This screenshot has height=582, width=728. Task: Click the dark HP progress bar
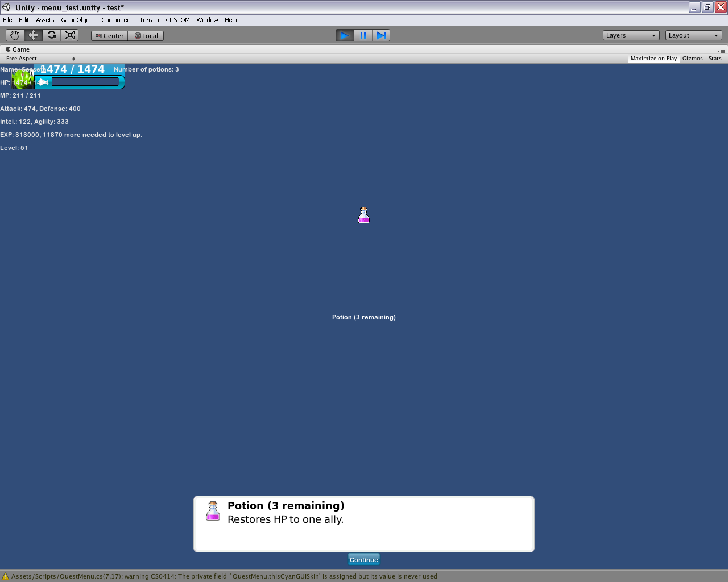(x=85, y=82)
